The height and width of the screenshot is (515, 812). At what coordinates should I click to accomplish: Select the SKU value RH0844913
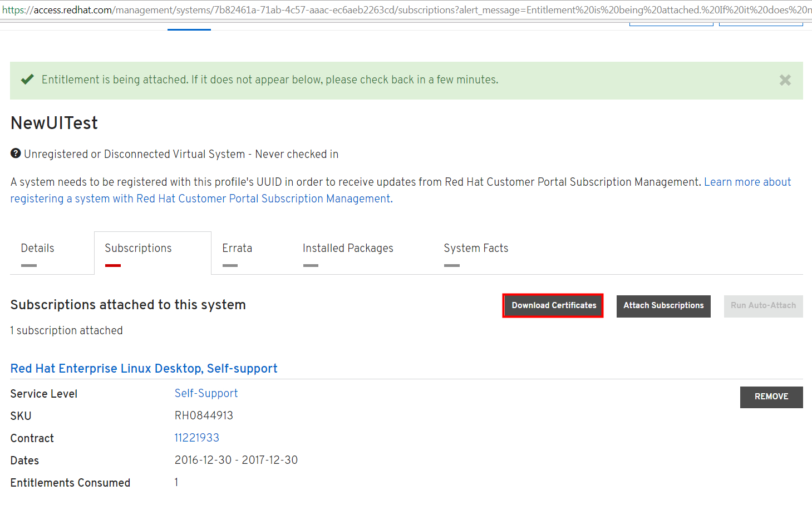pos(204,415)
